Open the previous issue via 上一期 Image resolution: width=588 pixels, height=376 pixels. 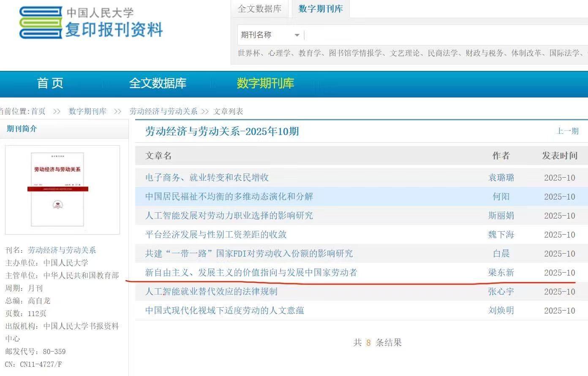tap(568, 131)
